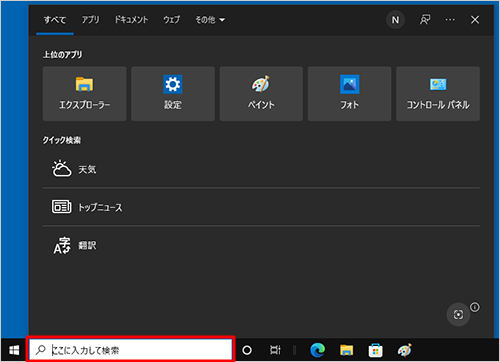Screen dimensions: 500x362
Task: Click the screenshot search icon
Action: pyautogui.click(x=458, y=314)
